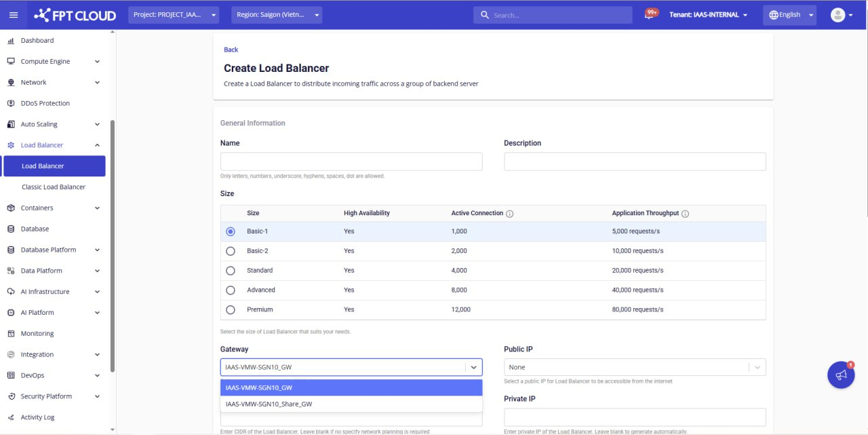Click the Monitoring sidebar icon
The width and height of the screenshot is (868, 435).
coord(11,334)
